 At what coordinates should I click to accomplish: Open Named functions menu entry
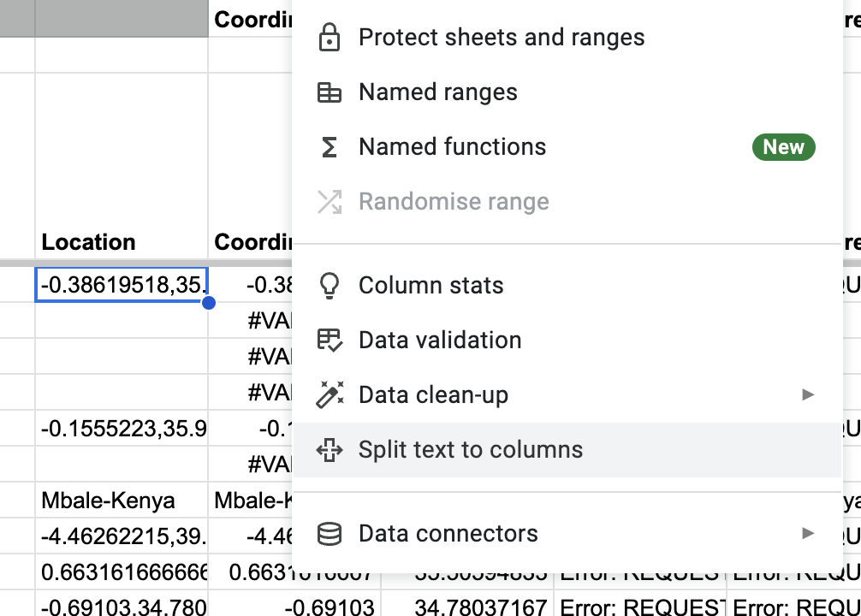pos(567,147)
